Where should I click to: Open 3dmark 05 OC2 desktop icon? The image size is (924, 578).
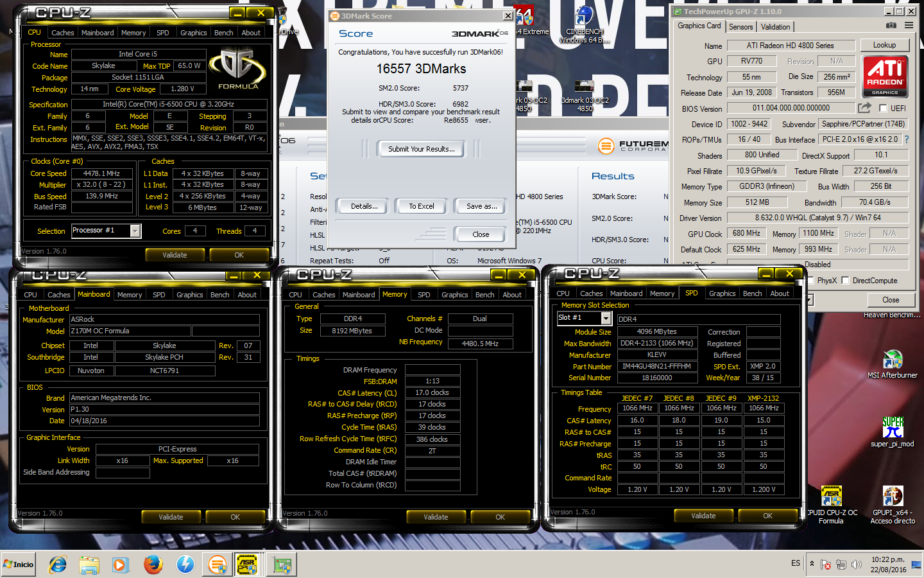pos(526,96)
